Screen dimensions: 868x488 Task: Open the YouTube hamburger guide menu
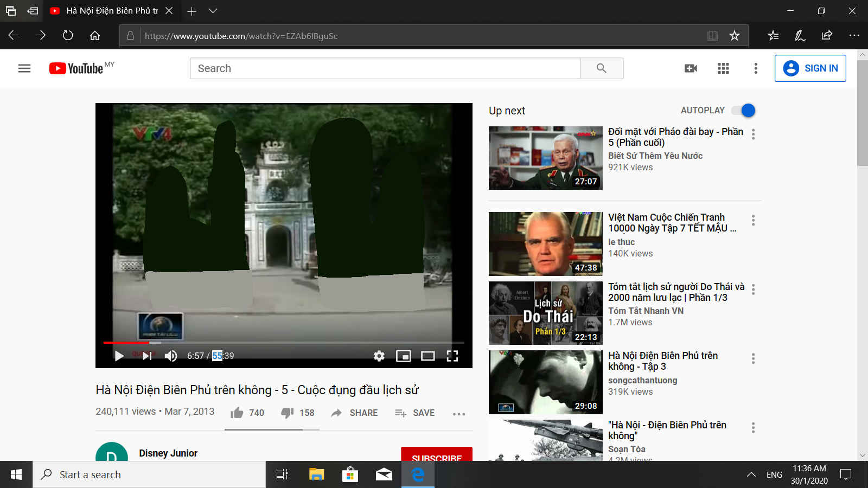24,68
